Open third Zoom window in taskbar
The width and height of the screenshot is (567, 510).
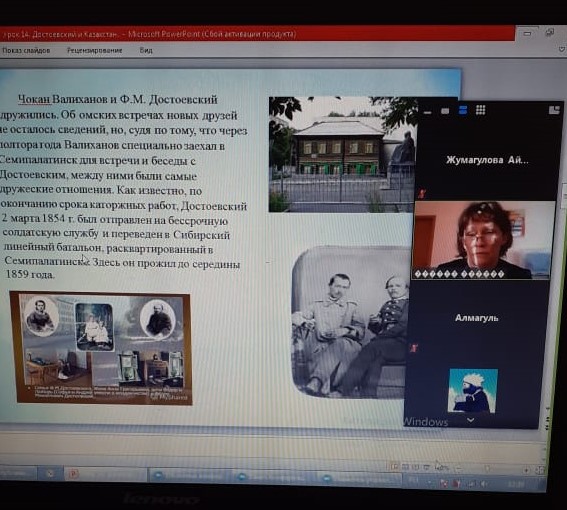[360, 479]
